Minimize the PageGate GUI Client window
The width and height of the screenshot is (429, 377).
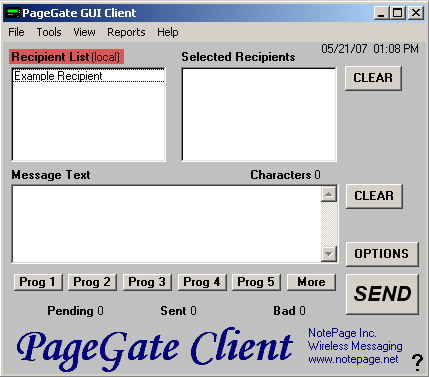coord(381,13)
